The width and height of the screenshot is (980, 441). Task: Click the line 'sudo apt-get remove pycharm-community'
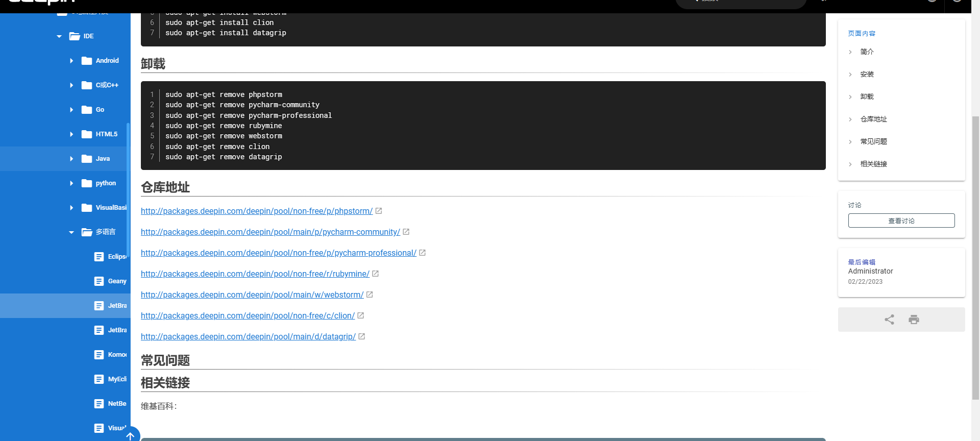click(x=242, y=105)
